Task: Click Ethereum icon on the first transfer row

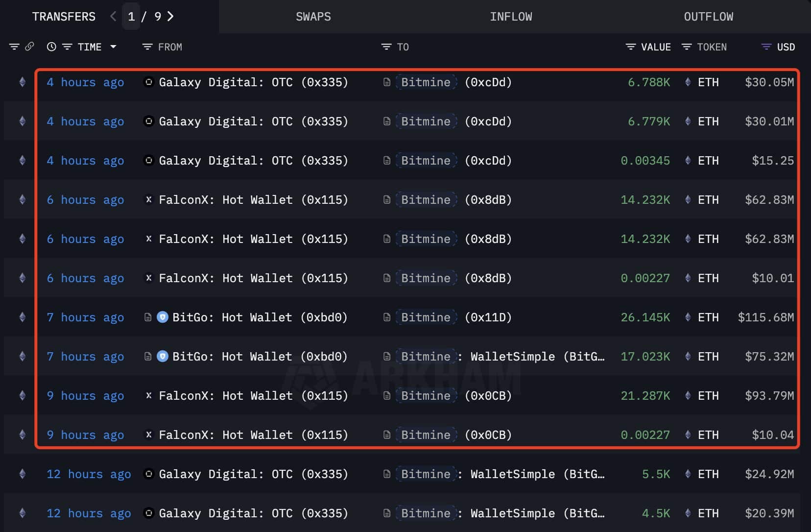Action: click(x=22, y=82)
